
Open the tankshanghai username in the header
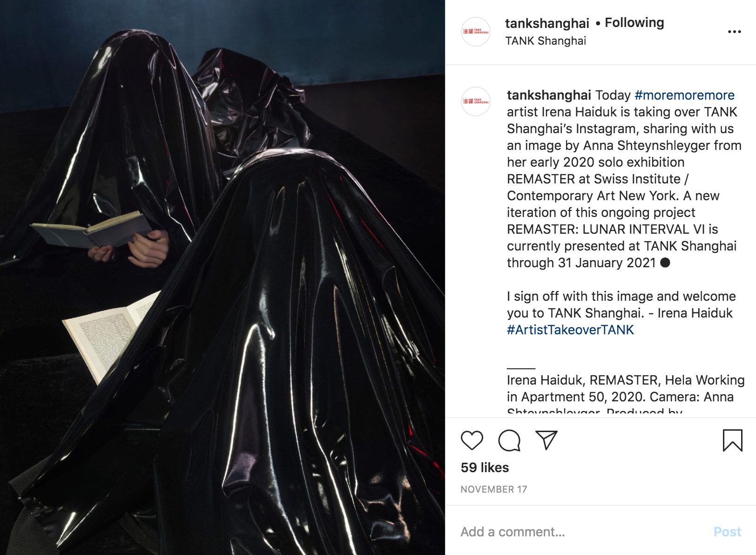(x=547, y=23)
